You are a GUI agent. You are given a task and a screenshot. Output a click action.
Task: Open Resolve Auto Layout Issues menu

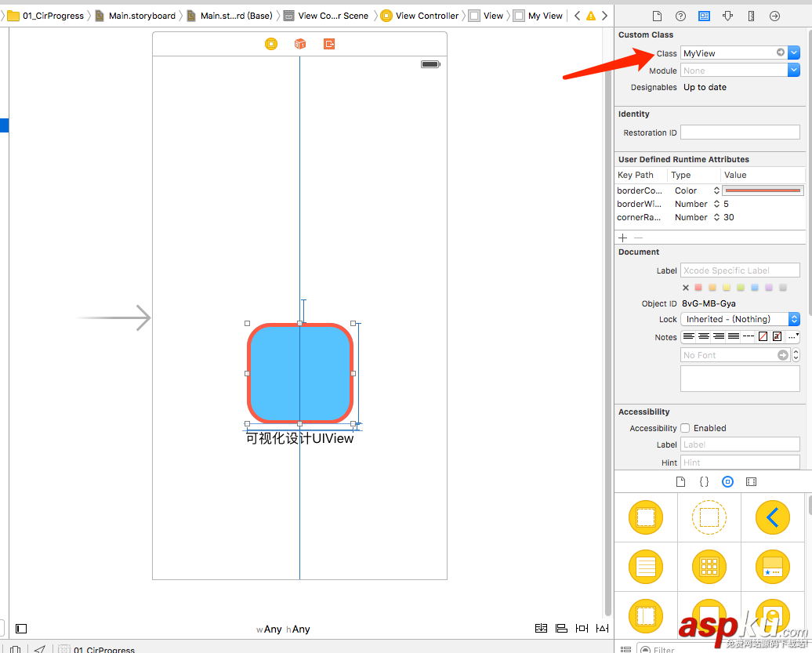(x=602, y=628)
